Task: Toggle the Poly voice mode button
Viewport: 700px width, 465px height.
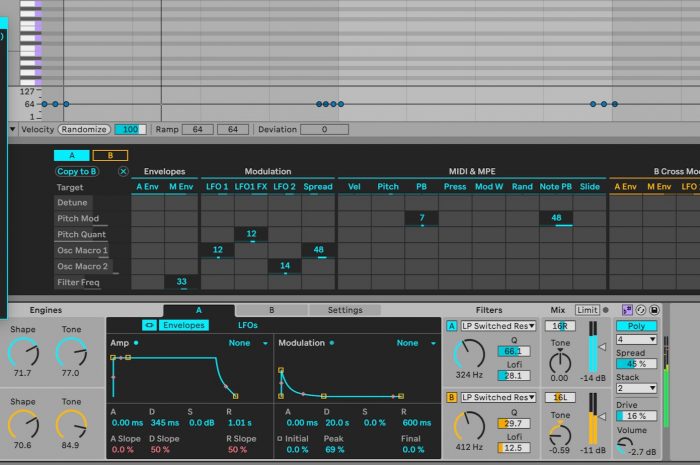Action: (x=637, y=326)
